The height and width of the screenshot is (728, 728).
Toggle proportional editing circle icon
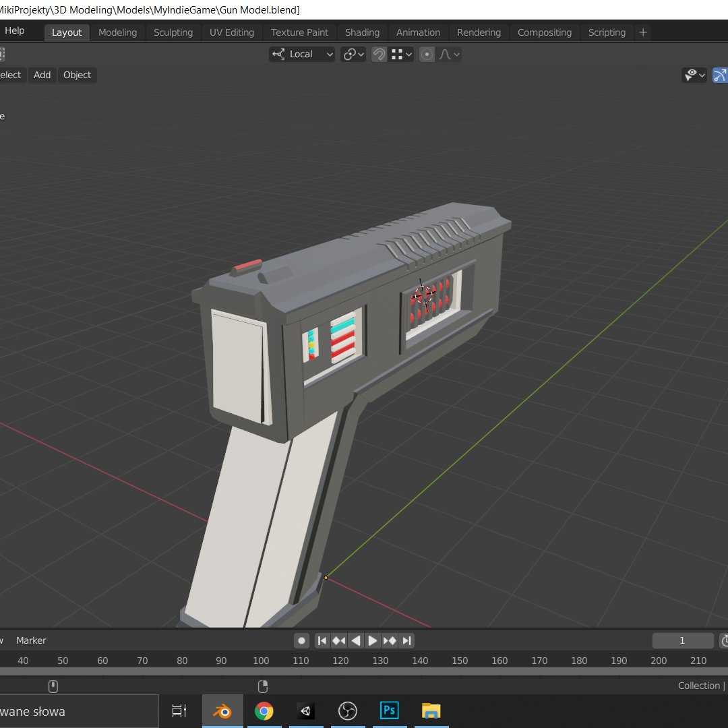tap(427, 55)
